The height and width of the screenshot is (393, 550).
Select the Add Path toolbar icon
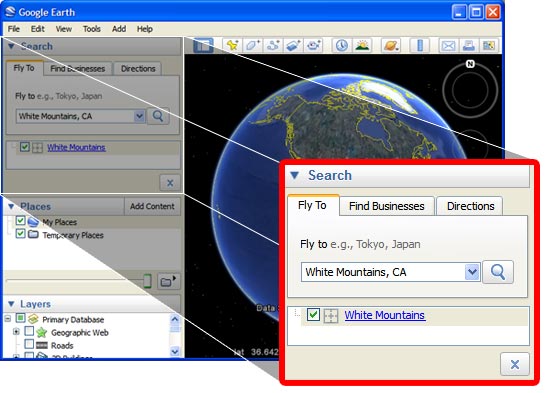coord(273,45)
